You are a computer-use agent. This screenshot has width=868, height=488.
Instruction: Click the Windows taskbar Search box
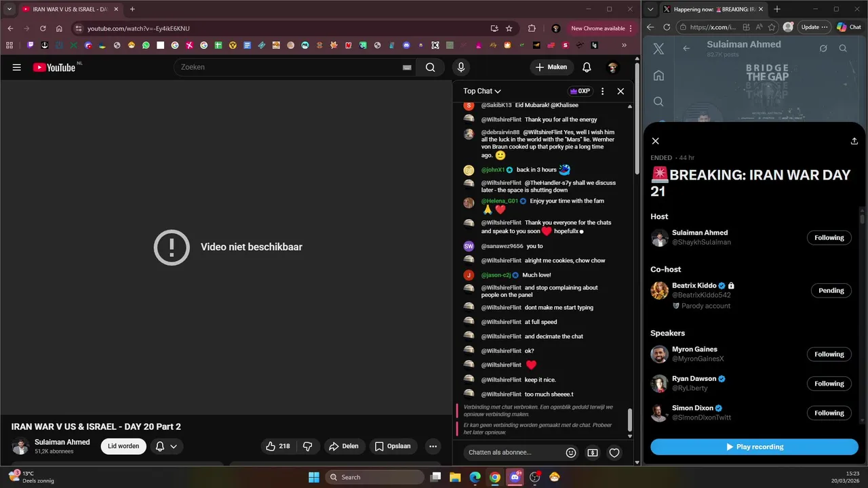pos(374,477)
